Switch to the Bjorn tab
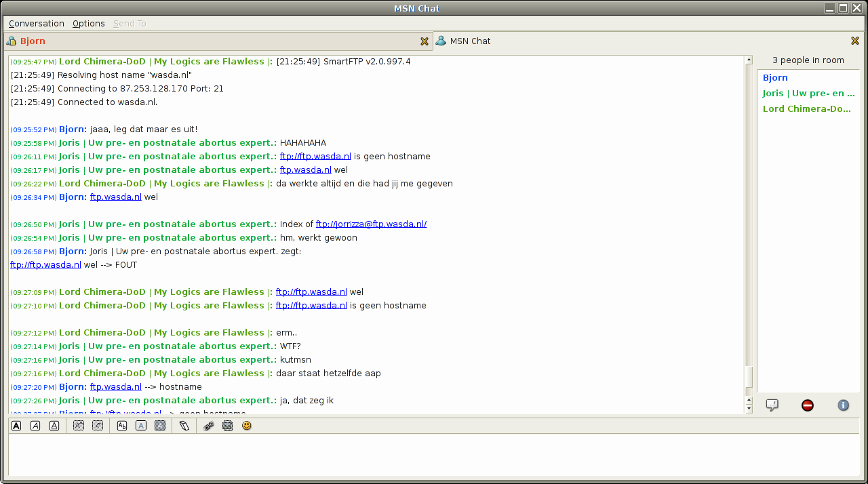868x484 pixels. 218,41
